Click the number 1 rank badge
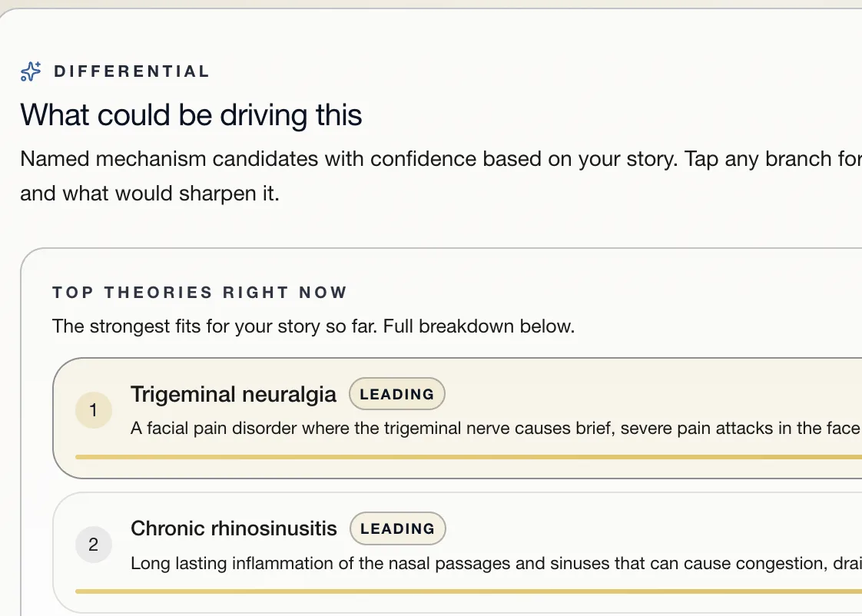This screenshot has width=862, height=616. 94,410
